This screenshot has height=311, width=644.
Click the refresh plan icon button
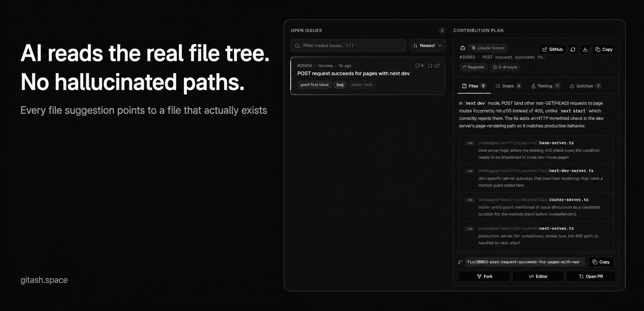[x=573, y=49]
